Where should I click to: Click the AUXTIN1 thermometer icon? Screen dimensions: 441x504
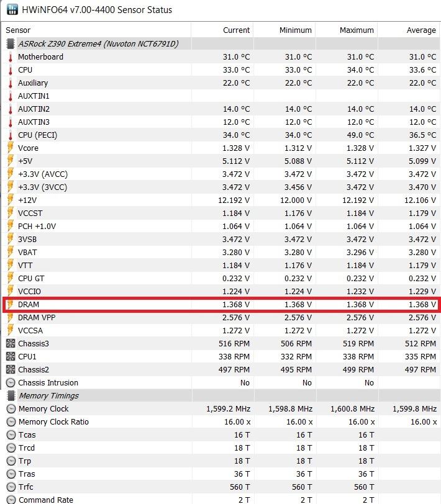(11, 96)
